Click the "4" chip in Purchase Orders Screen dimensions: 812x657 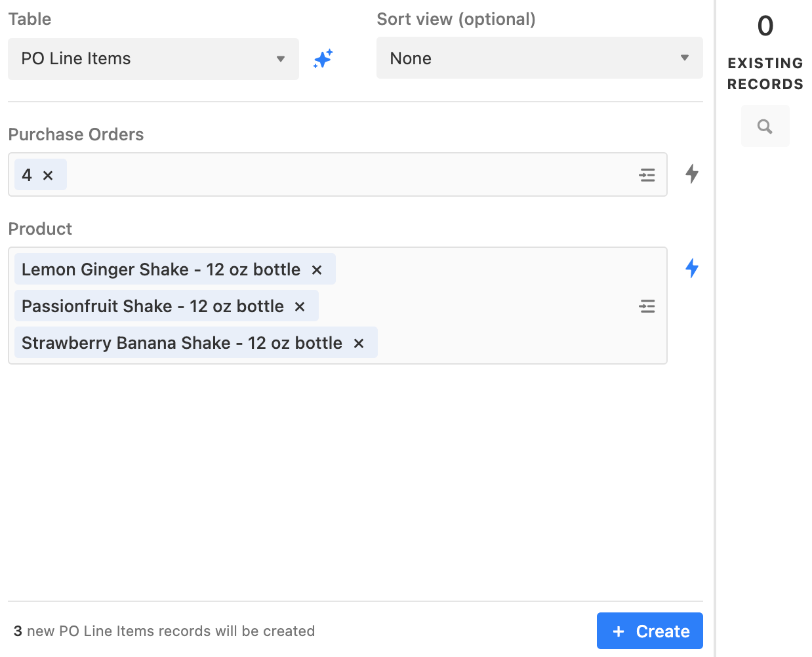pyautogui.click(x=27, y=175)
